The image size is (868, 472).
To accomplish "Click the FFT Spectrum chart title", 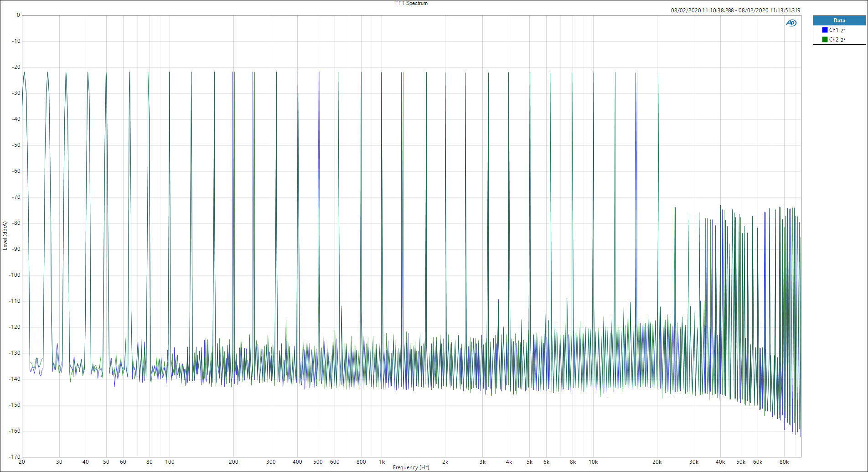I will [411, 3].
